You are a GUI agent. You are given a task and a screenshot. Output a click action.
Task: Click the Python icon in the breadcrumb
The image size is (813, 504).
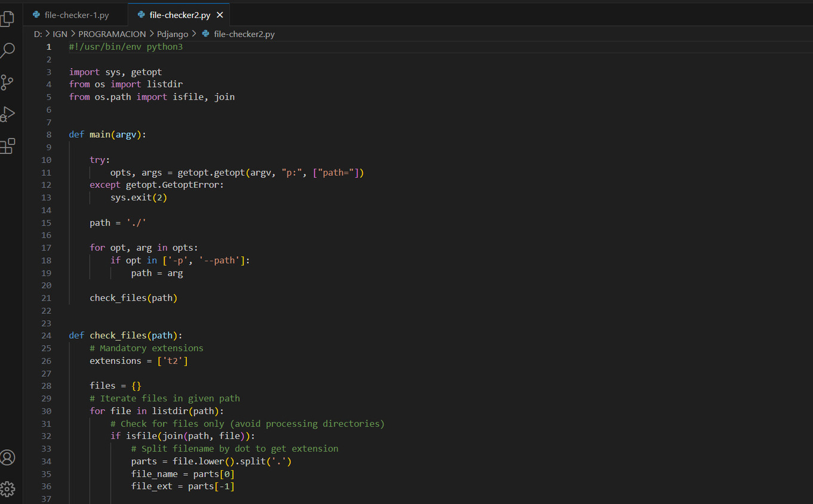[206, 34]
